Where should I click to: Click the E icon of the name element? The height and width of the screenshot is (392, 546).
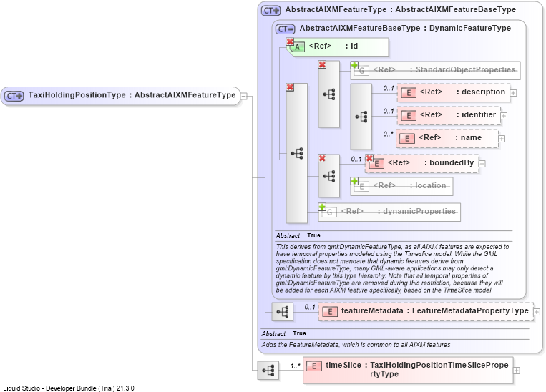[407, 139]
